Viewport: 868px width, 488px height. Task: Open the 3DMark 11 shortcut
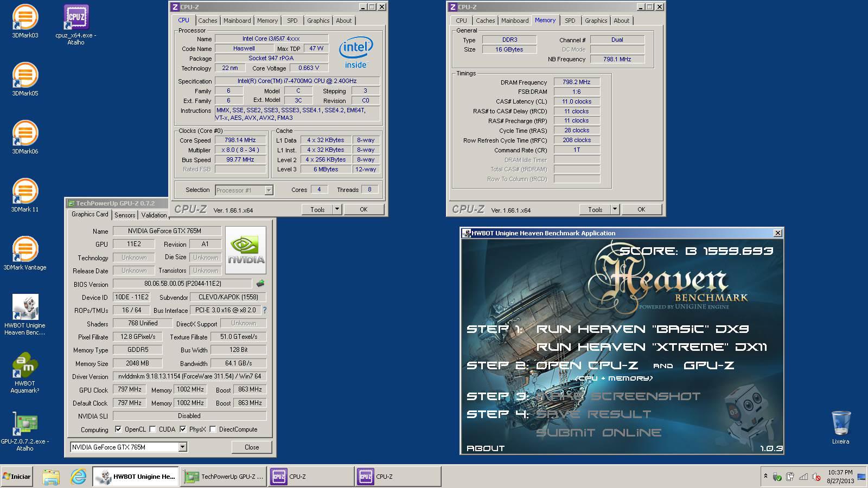coord(25,195)
